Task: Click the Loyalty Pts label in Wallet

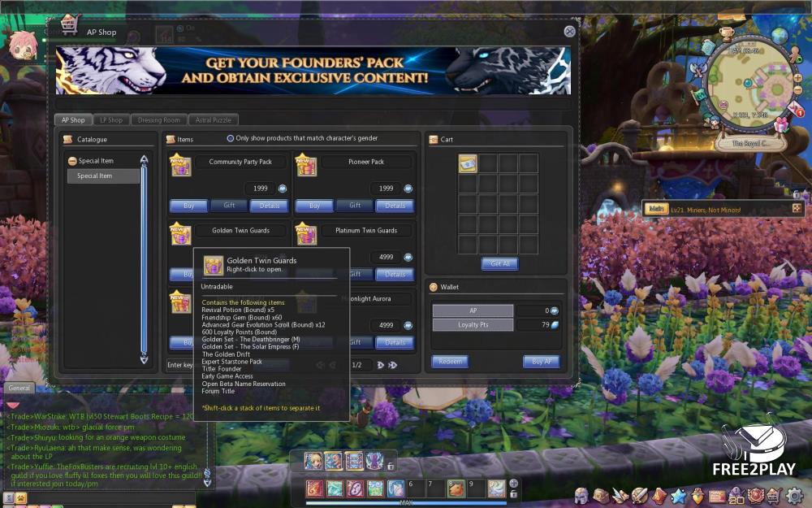Action: click(x=473, y=325)
